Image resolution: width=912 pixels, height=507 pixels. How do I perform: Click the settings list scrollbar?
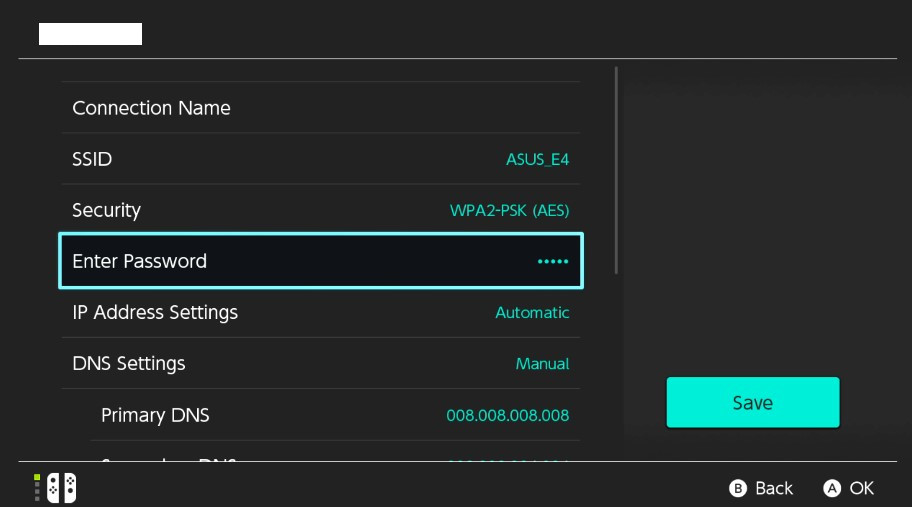[x=616, y=170]
